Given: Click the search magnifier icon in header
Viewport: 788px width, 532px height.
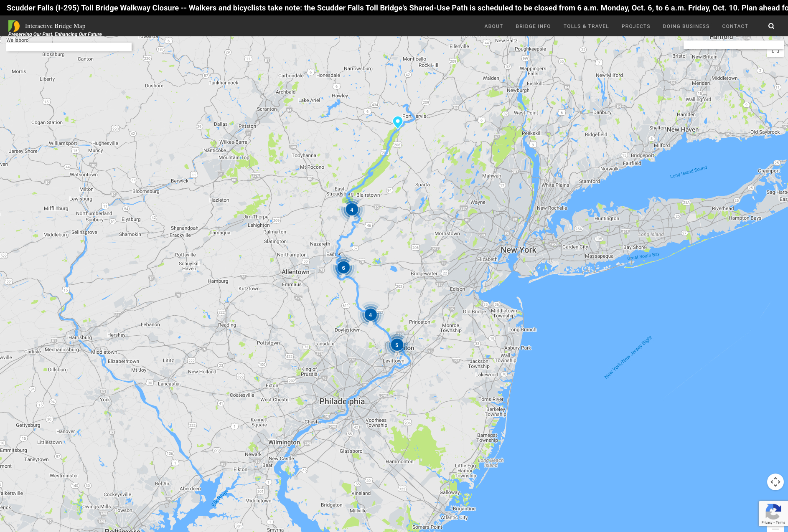Looking at the screenshot, I should (x=771, y=26).
